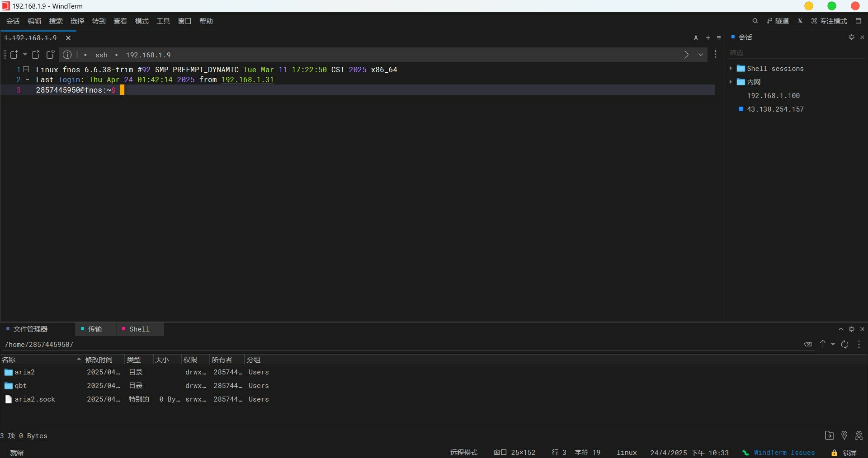Screen dimensions: 868x458
Task: Click the 192.168.1.31 IP link in terminal
Action: click(247, 80)
